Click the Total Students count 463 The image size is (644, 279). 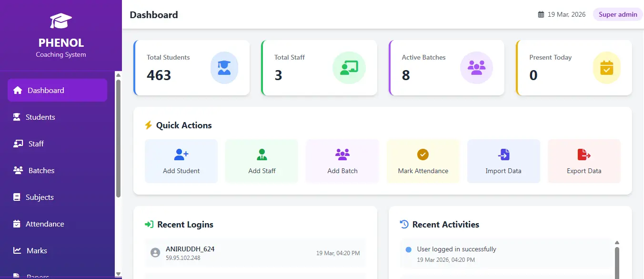pyautogui.click(x=159, y=75)
